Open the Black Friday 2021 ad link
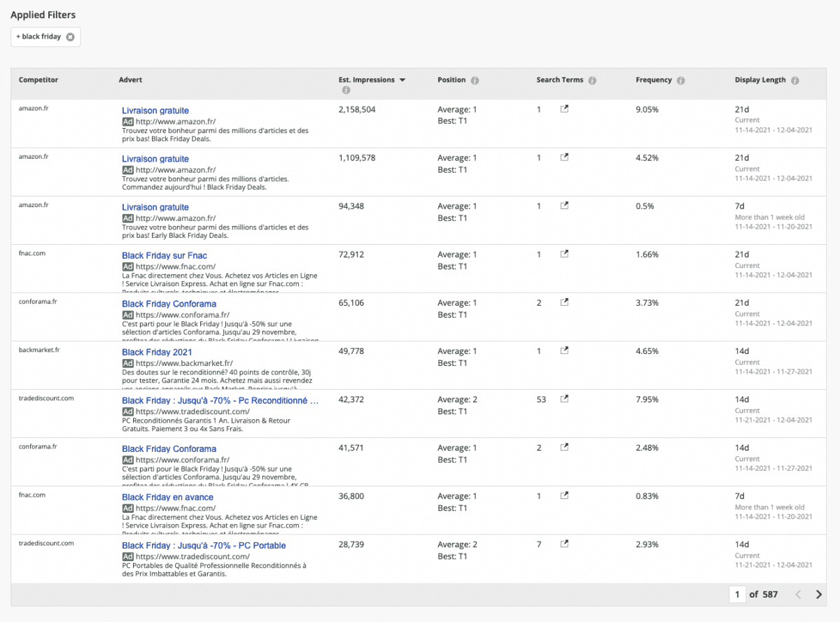Image resolution: width=840 pixels, height=622 pixels. coord(157,352)
